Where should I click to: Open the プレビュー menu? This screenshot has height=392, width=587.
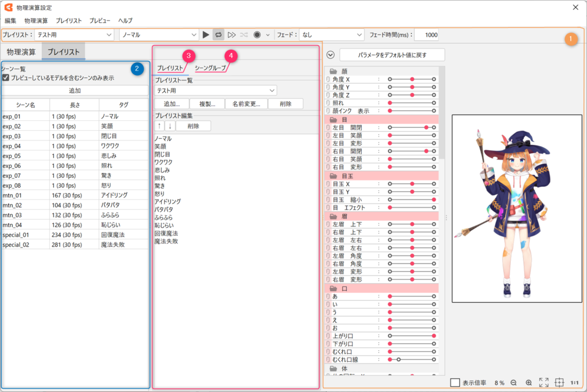[100, 20]
